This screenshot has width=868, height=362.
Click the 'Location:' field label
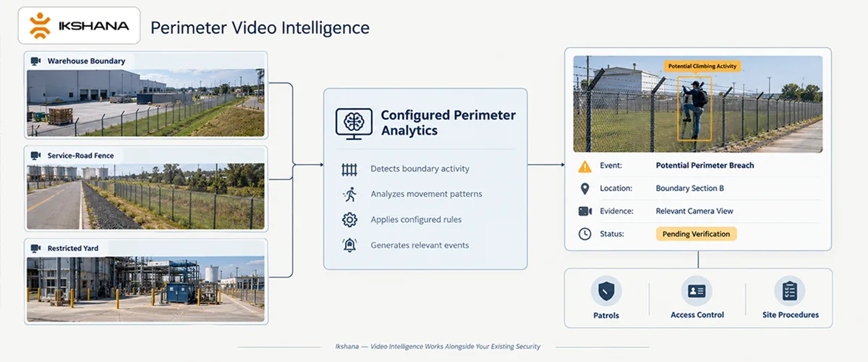616,188
